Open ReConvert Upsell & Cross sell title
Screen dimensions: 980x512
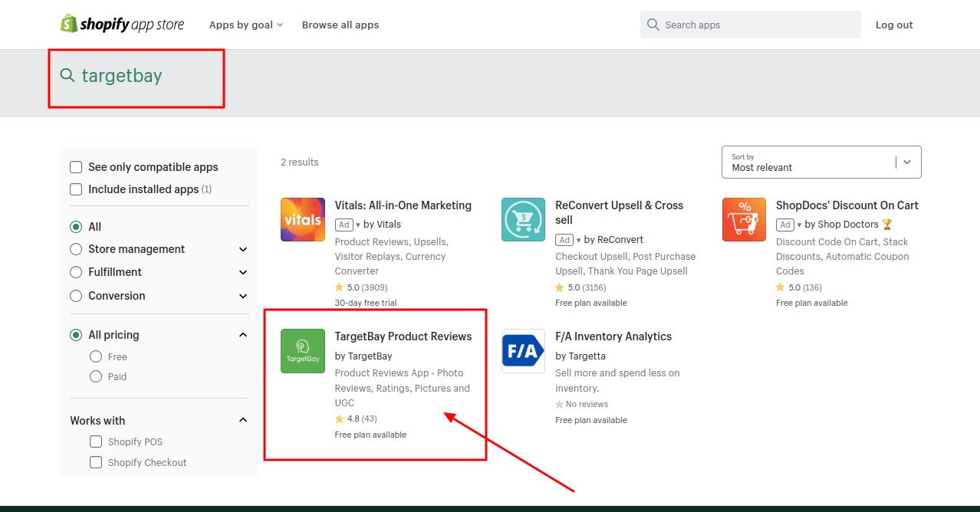coord(620,212)
